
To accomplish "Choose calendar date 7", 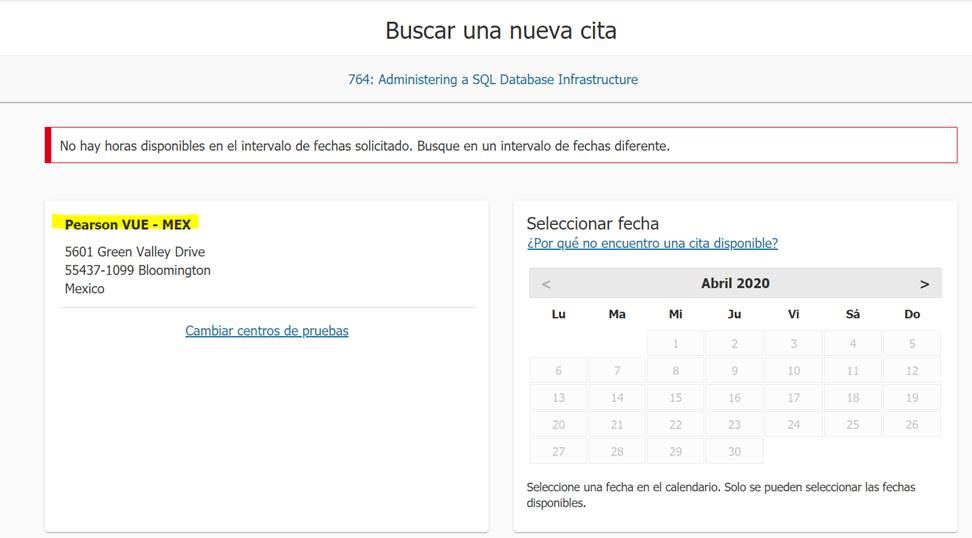I will coord(617,371).
